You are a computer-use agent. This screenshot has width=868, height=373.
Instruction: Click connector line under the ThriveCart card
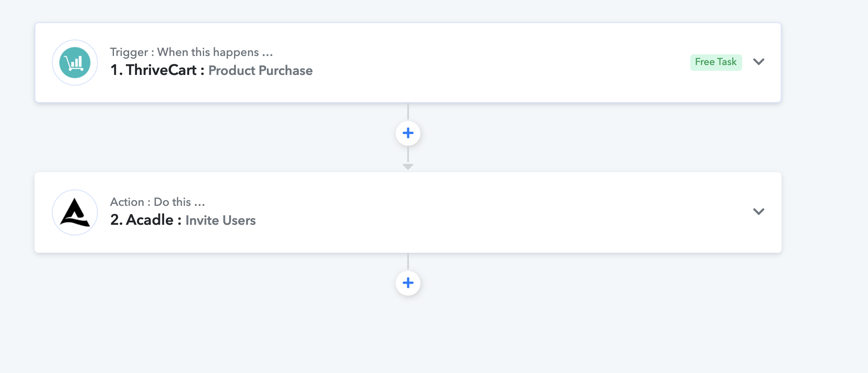point(408,112)
